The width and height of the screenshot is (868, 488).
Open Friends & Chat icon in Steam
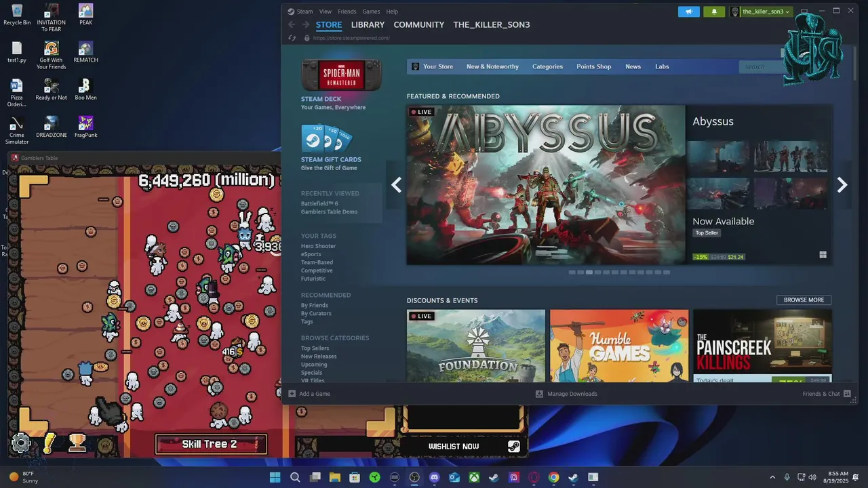847,394
